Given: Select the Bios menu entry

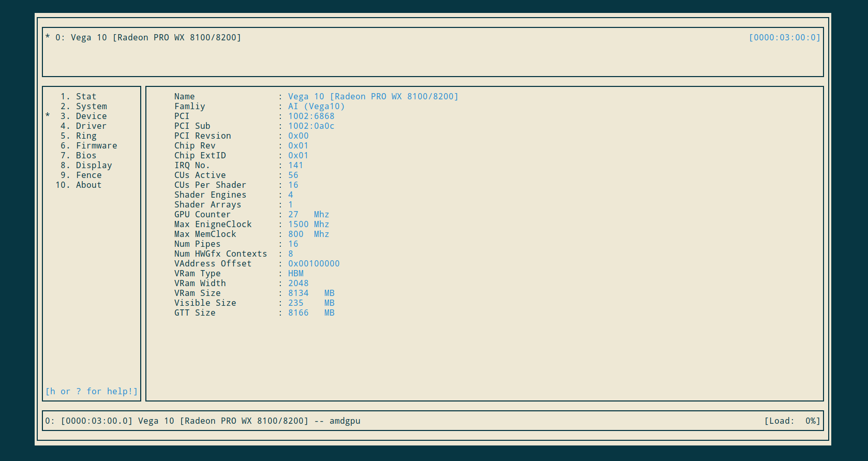Looking at the screenshot, I should 79,155.
